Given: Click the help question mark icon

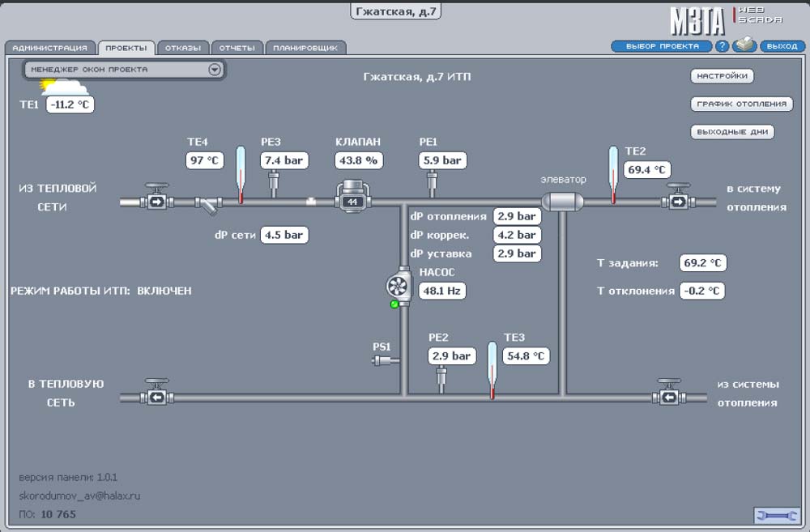Looking at the screenshot, I should [x=722, y=46].
